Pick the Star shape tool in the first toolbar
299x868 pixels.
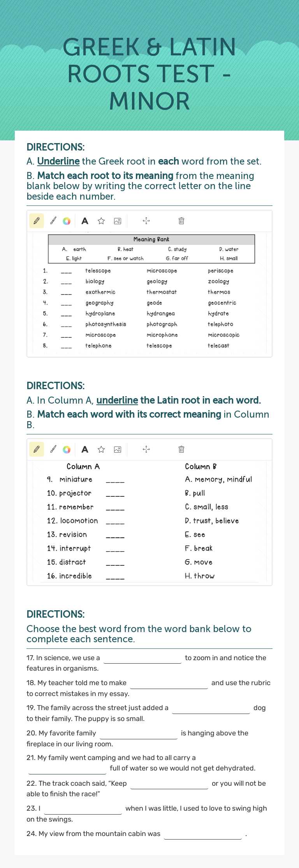click(101, 221)
